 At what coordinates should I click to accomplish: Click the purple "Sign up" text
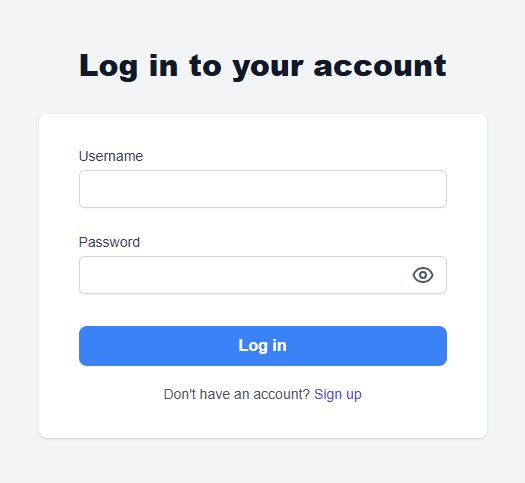click(338, 394)
